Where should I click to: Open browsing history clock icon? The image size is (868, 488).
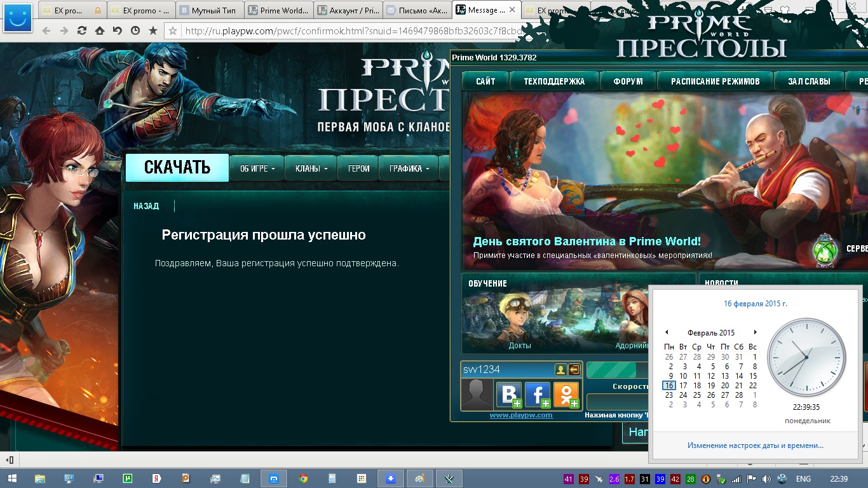pos(135,30)
